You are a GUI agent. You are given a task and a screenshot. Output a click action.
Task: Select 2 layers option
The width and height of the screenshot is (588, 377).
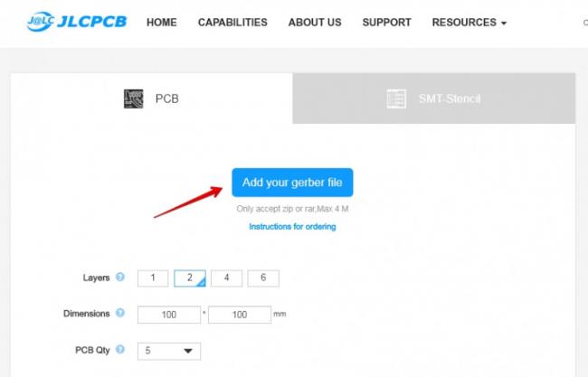click(x=190, y=278)
